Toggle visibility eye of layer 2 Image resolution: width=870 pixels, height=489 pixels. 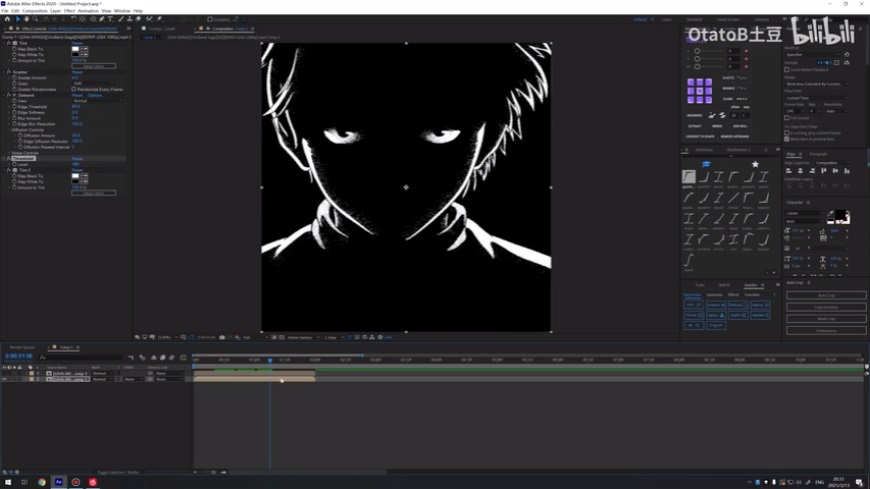tap(4, 379)
